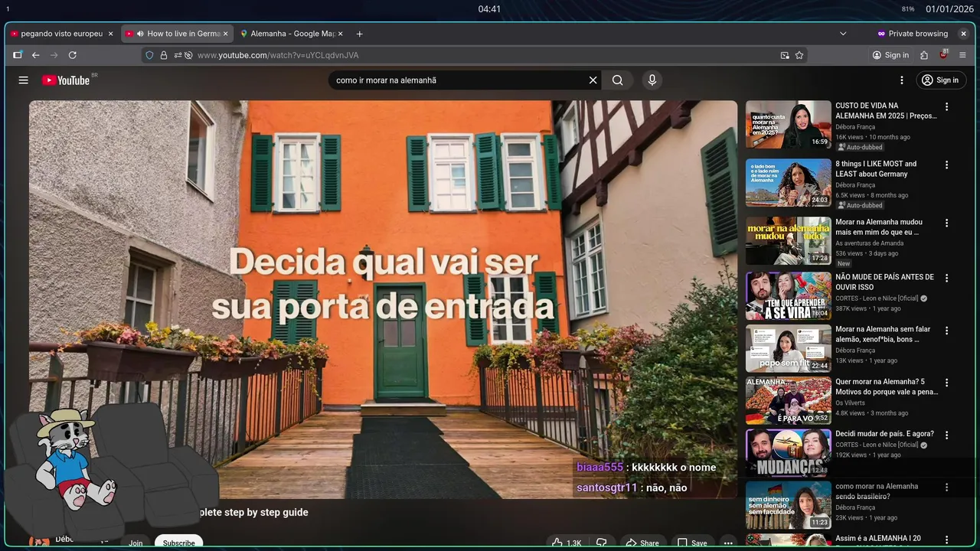
Task: Reload the page with the refresh icon
Action: tap(73, 55)
